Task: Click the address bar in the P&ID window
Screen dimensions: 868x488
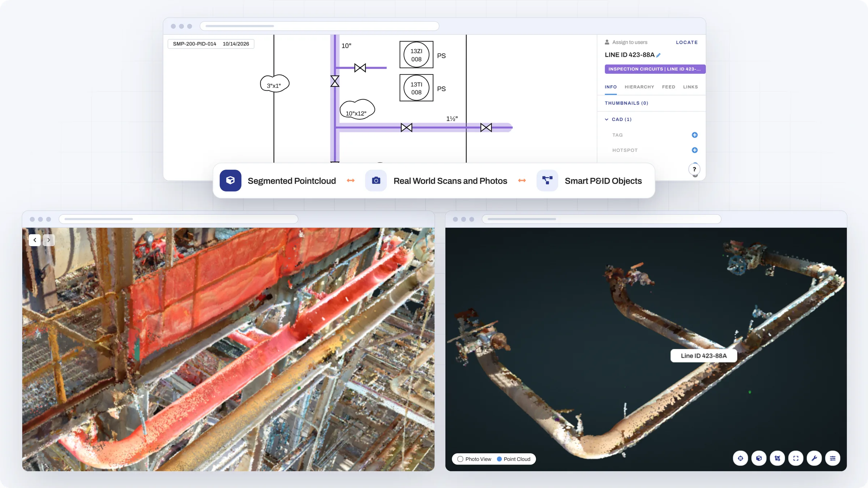Action: pos(319,26)
